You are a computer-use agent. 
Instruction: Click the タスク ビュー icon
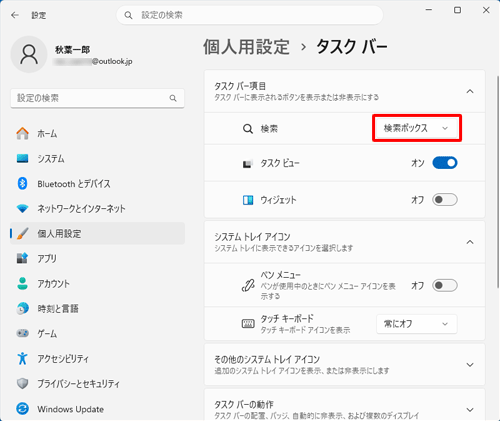click(247, 164)
